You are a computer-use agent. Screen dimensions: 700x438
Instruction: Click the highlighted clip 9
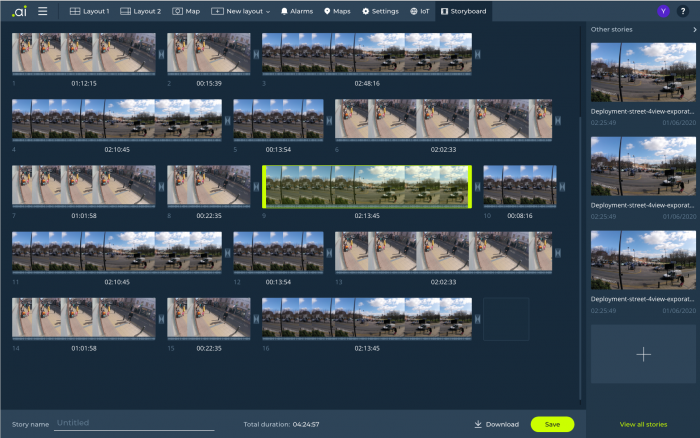coord(367,186)
